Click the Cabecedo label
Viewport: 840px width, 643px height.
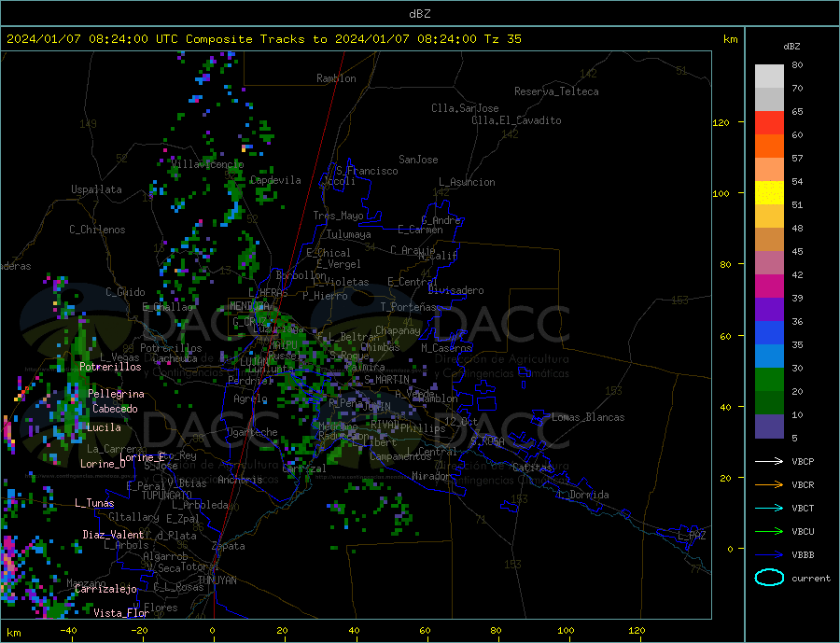click(115, 409)
